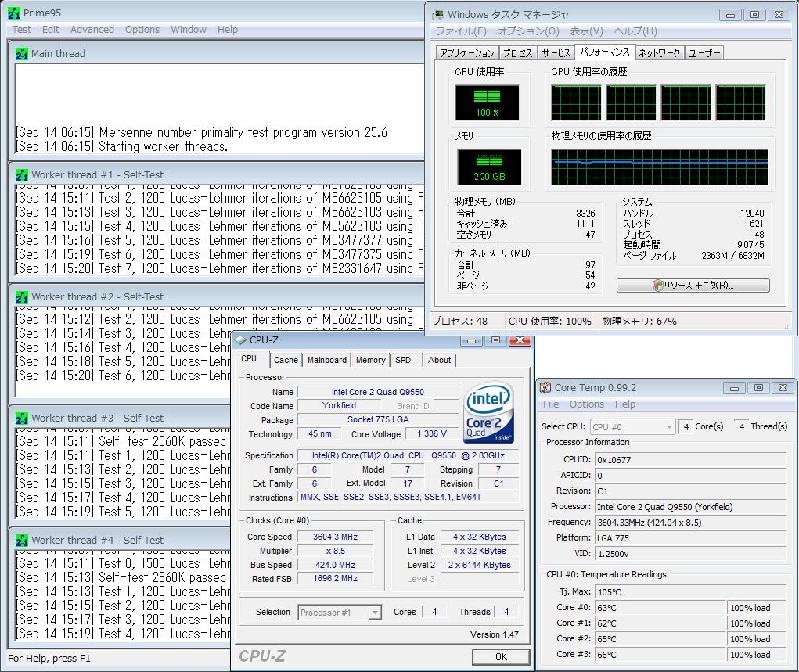
Task: Click the Worker thread #1 window icon
Action: 22,174
